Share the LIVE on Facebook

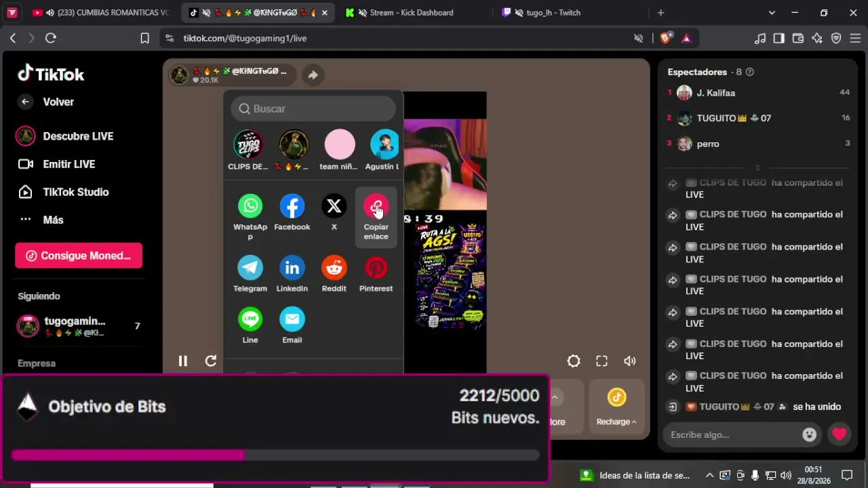(292, 212)
